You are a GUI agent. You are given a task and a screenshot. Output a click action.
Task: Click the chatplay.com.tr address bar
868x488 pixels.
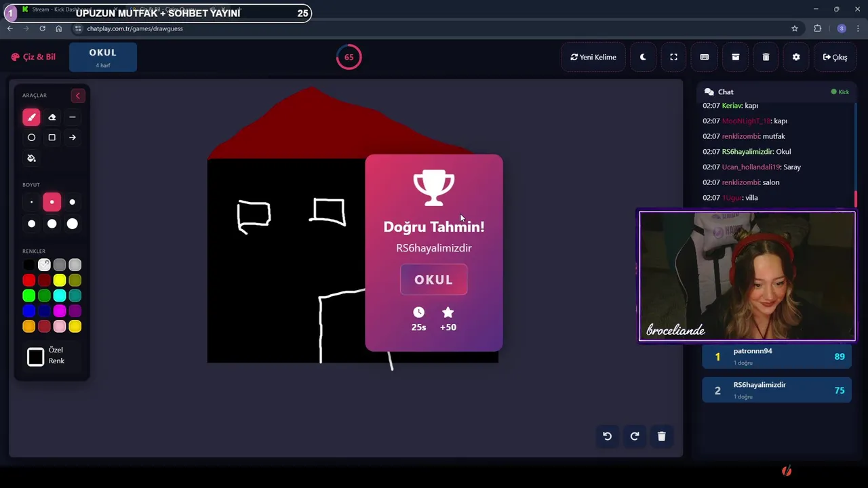tap(434, 28)
